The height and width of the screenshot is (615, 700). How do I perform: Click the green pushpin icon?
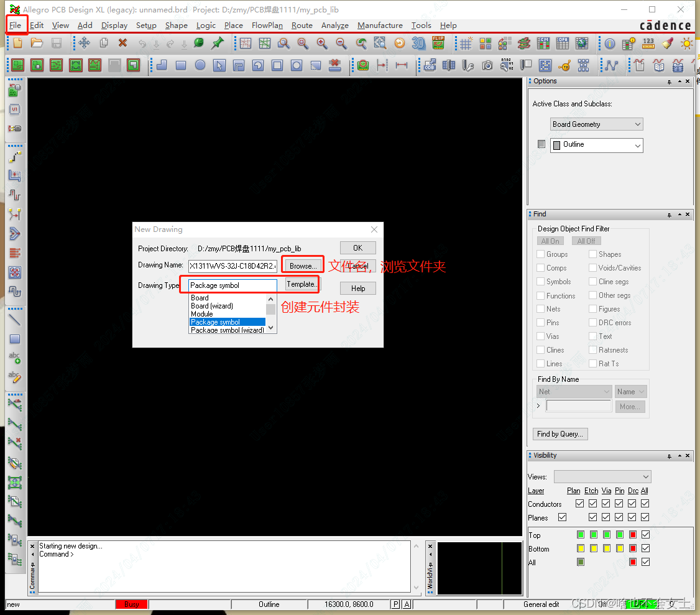pyautogui.click(x=218, y=44)
